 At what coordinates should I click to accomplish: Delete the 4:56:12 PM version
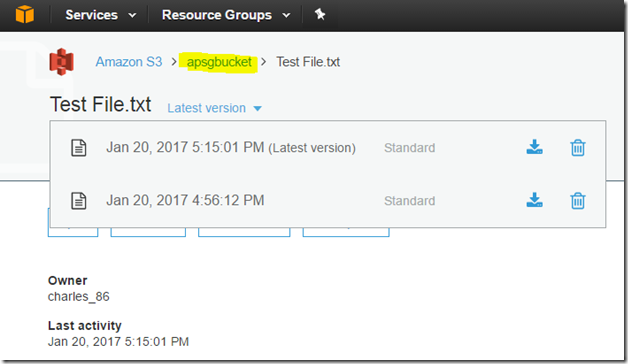pos(578,200)
